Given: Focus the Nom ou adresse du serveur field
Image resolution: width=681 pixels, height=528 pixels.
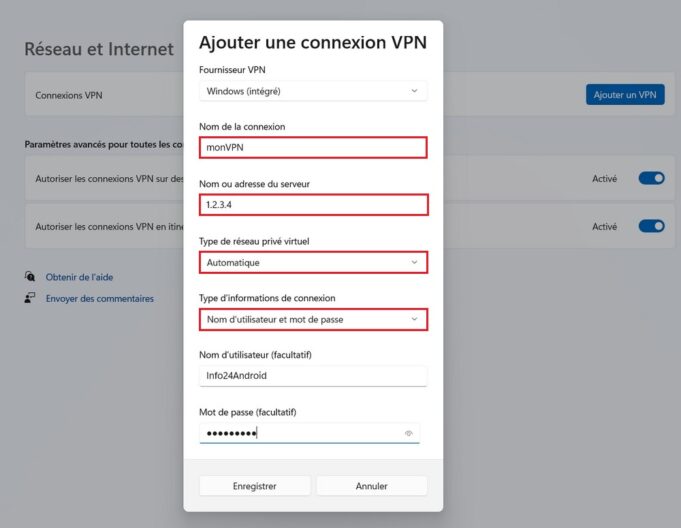Looking at the screenshot, I should tap(313, 205).
